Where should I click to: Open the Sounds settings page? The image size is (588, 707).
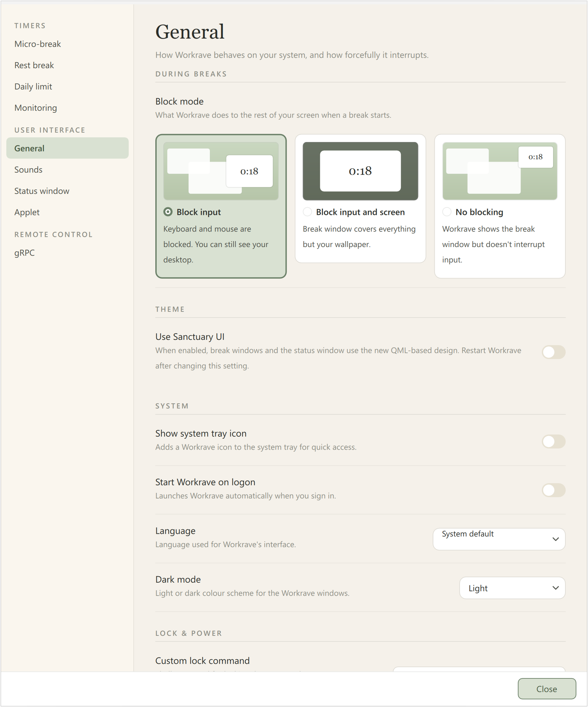coord(68,169)
